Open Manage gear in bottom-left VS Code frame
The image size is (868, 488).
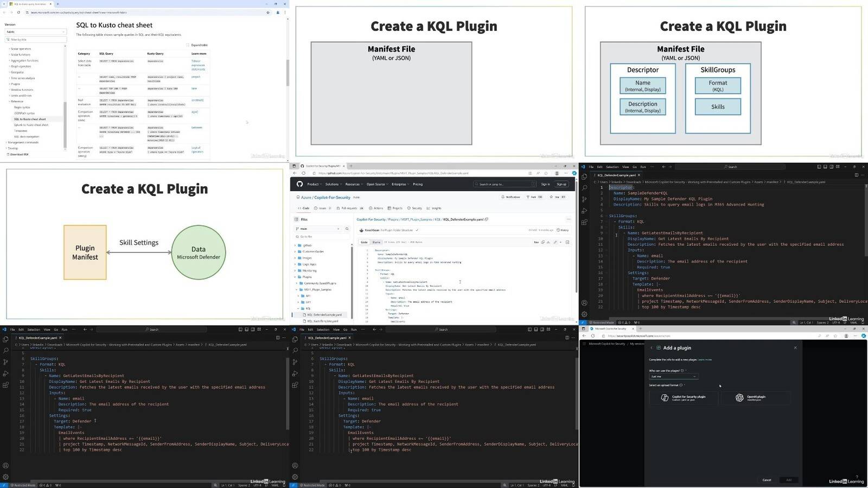(5, 477)
